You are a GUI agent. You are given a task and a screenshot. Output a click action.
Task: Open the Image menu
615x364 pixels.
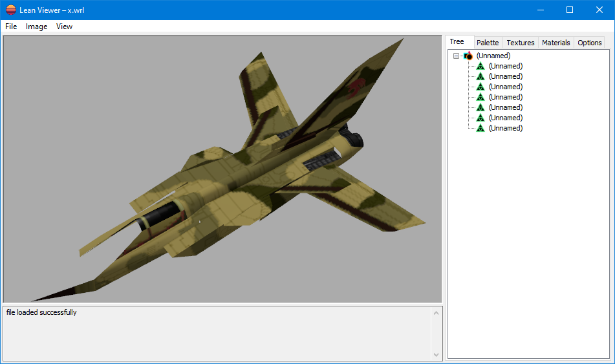tap(36, 27)
